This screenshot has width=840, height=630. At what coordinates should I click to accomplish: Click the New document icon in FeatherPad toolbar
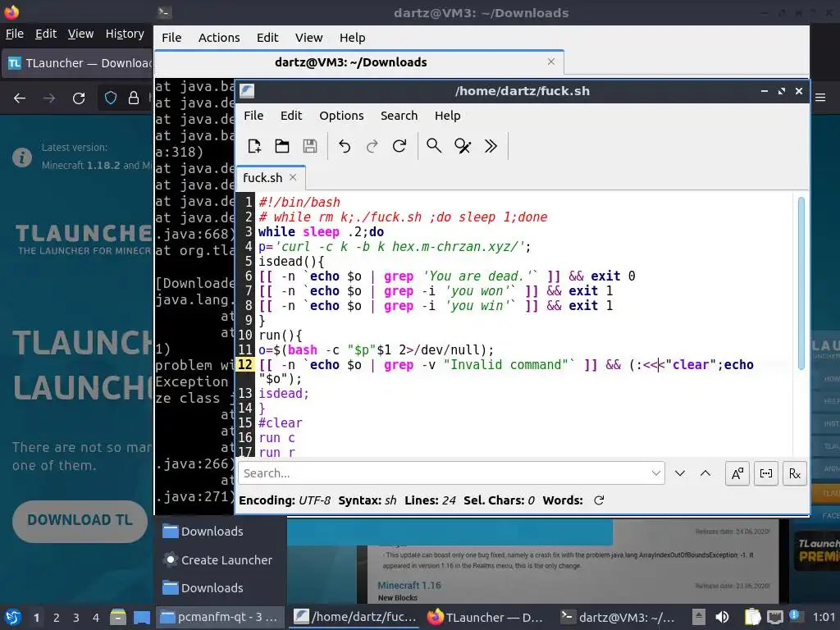[254, 146]
